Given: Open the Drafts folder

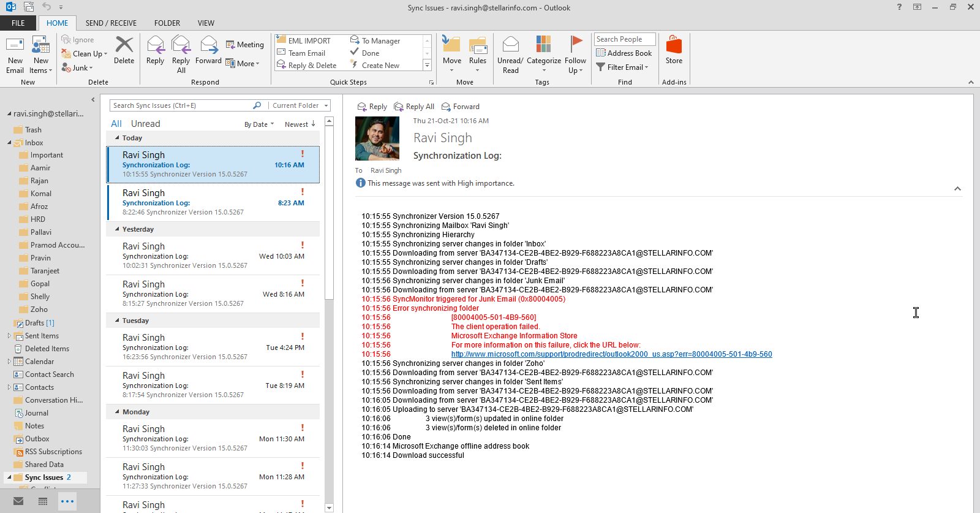Looking at the screenshot, I should 34,323.
